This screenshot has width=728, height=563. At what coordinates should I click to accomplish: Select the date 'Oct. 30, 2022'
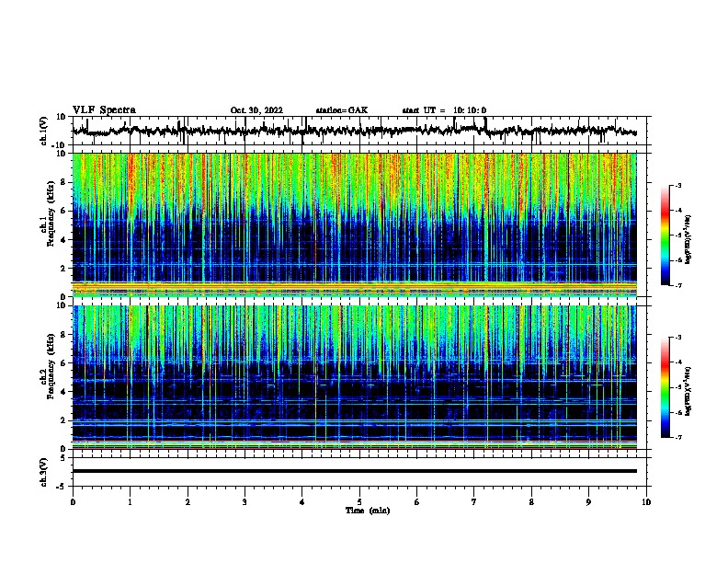click(256, 110)
